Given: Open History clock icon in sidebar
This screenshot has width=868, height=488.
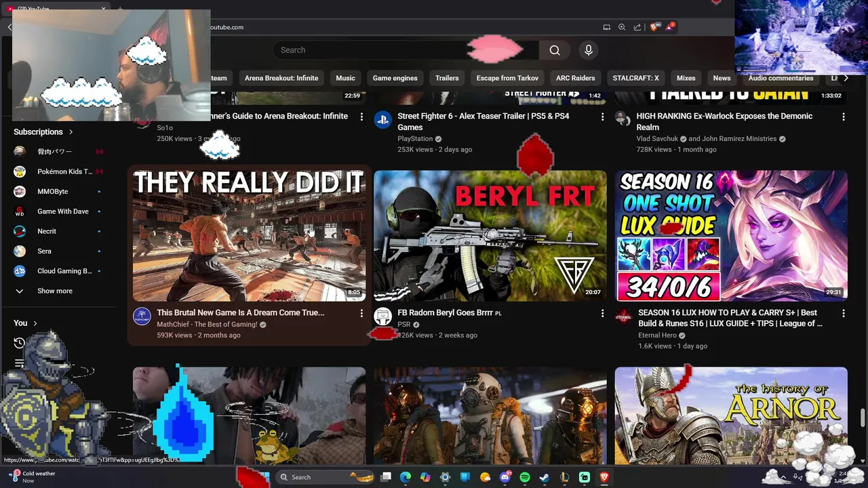Looking at the screenshot, I should pos(20,343).
